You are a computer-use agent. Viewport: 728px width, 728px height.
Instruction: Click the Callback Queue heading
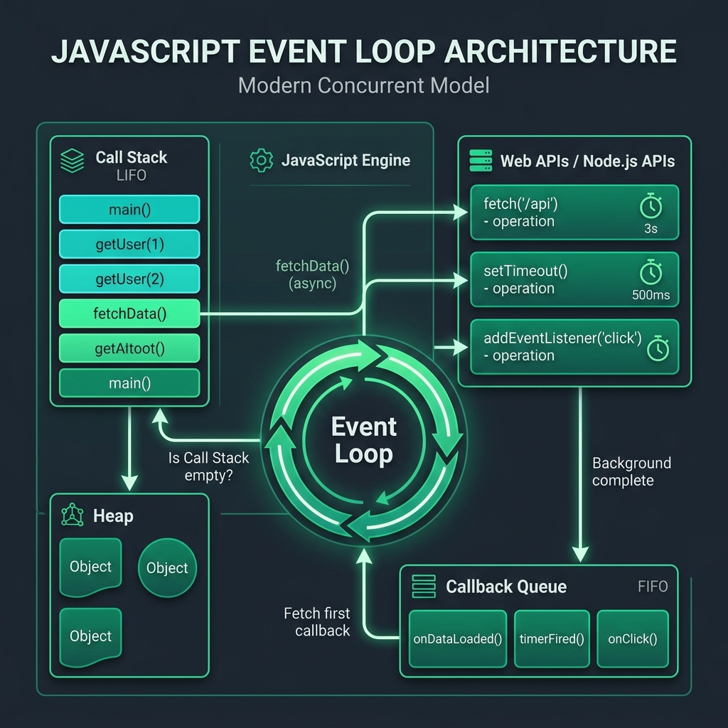tap(506, 587)
